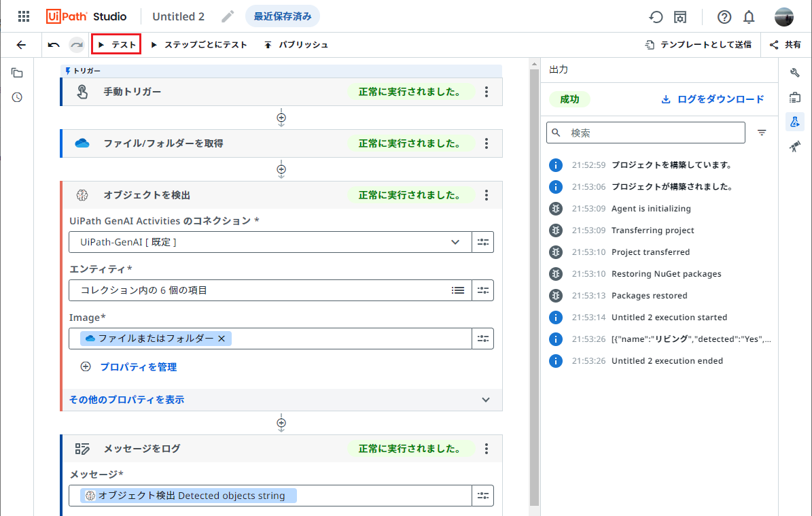This screenshot has height=516, width=812.
Task: Open the user profile avatar
Action: pyautogui.click(x=783, y=16)
